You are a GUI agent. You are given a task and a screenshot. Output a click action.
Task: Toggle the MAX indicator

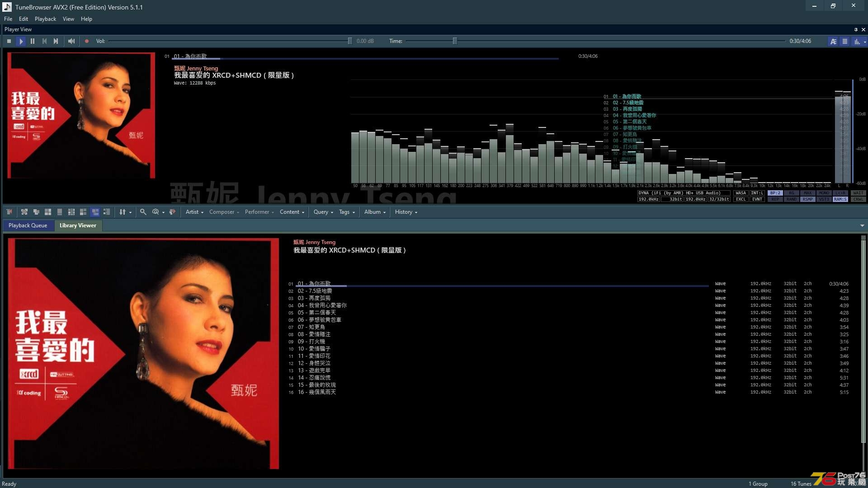808,193
